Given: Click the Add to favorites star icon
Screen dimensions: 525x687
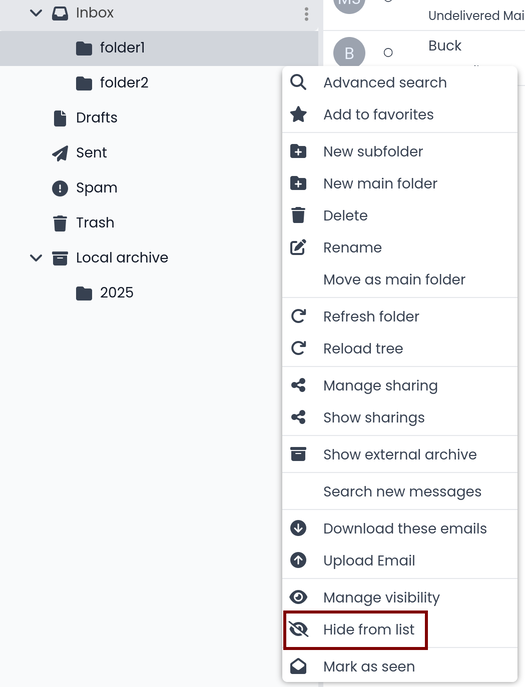Looking at the screenshot, I should [298, 114].
